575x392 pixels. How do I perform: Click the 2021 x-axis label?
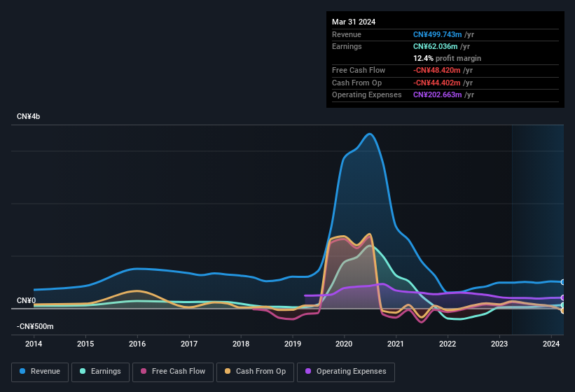tap(396, 344)
